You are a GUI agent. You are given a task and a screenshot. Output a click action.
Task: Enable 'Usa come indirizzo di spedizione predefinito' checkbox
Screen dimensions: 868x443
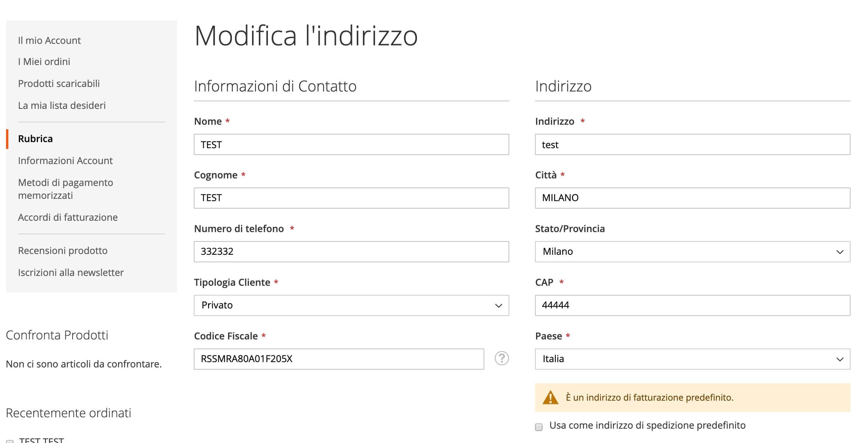(539, 427)
